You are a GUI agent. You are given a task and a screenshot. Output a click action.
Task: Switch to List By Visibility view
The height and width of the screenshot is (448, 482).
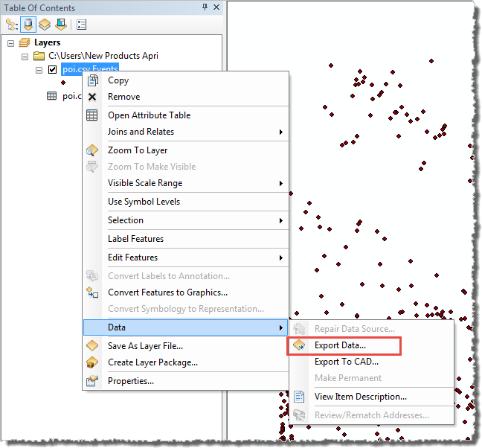click(x=44, y=25)
